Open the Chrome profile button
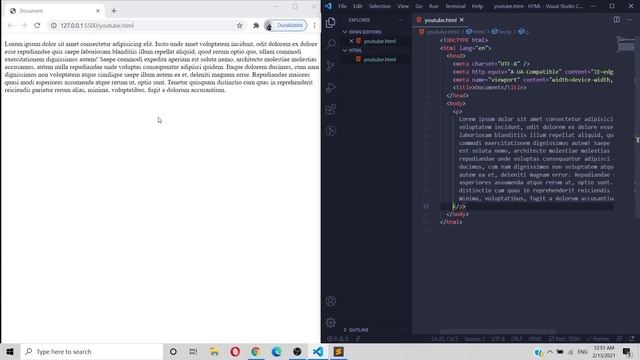This screenshot has width=640, height=360. pyautogui.click(x=285, y=25)
